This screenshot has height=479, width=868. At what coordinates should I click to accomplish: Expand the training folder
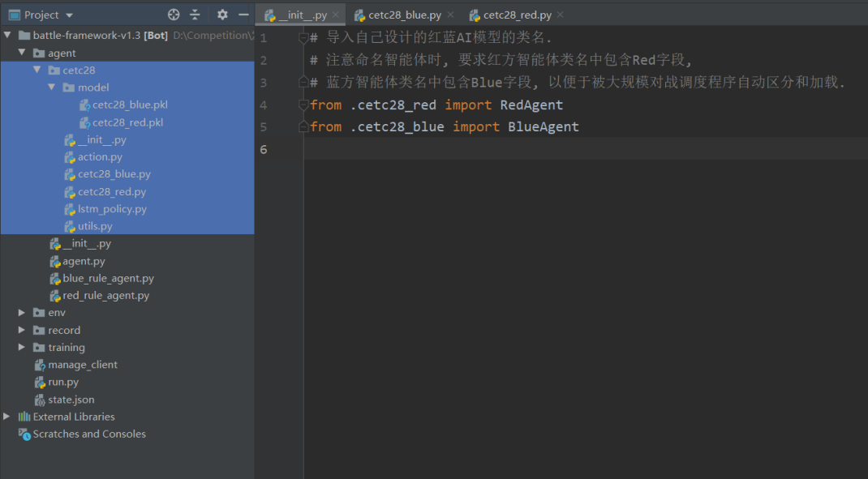pos(22,347)
